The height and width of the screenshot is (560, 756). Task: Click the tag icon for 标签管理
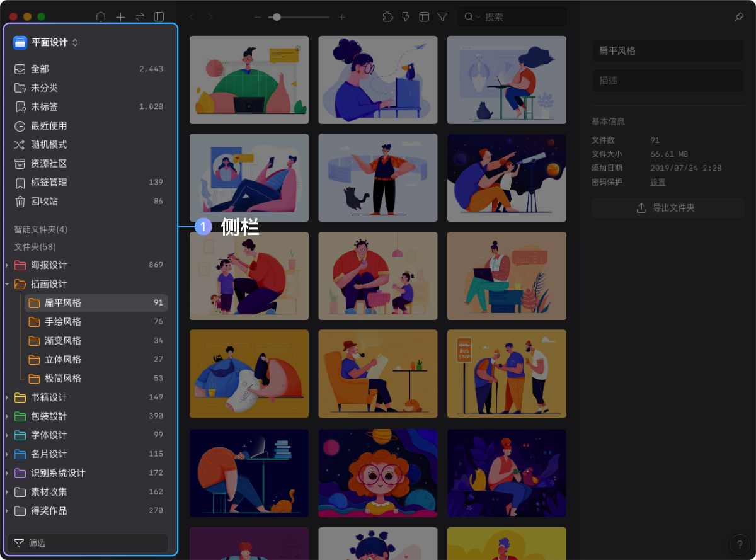[20, 182]
